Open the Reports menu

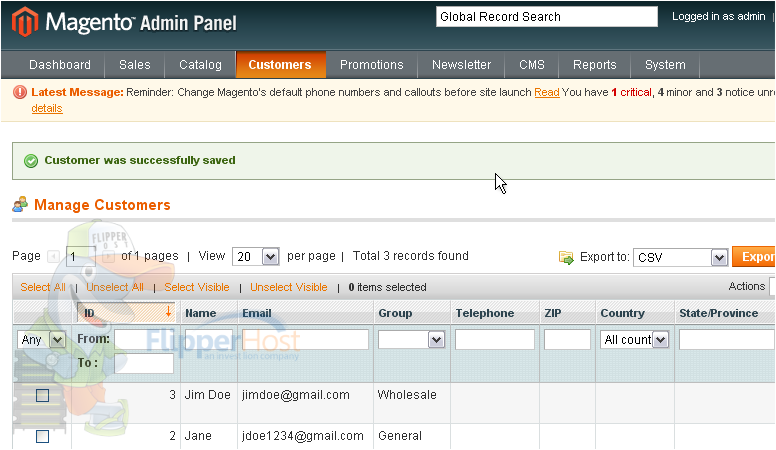(595, 65)
